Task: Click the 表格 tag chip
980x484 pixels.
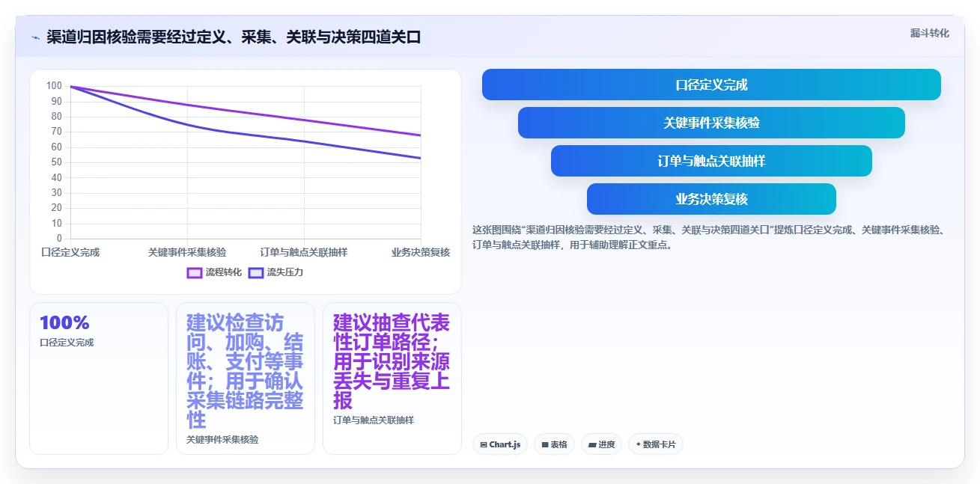Action: [554, 444]
